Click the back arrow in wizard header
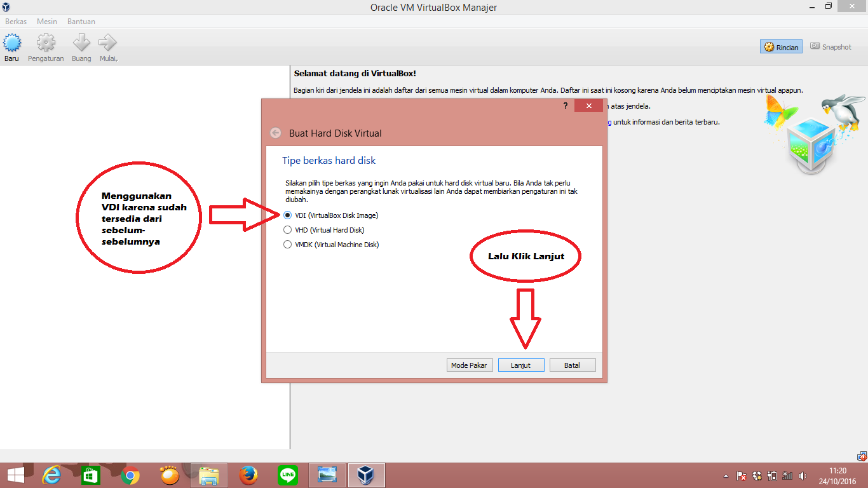 (x=275, y=133)
